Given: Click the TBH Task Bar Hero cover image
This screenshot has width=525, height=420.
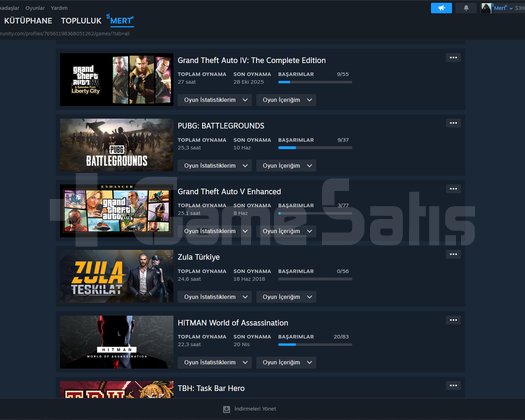Looking at the screenshot, I should point(117,390).
